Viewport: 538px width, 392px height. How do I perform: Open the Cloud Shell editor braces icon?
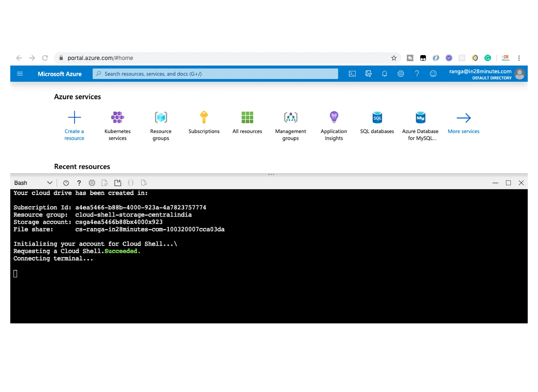coord(131,183)
